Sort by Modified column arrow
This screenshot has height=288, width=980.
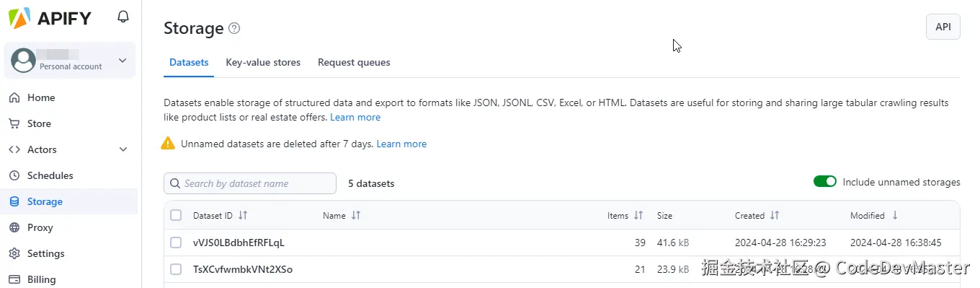[895, 215]
